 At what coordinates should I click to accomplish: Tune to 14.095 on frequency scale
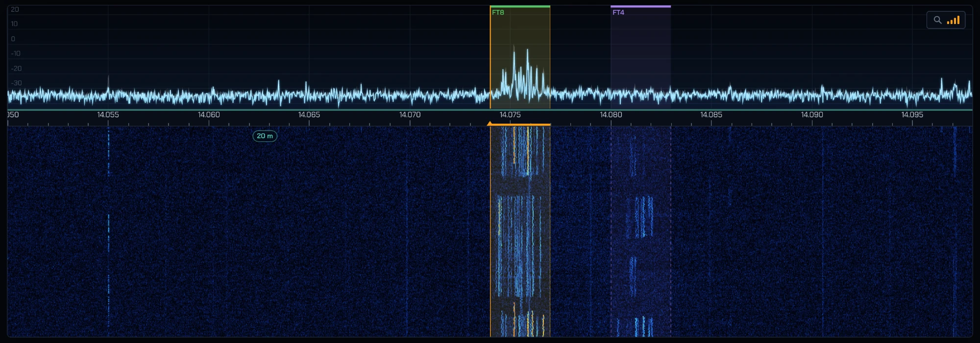point(912,115)
